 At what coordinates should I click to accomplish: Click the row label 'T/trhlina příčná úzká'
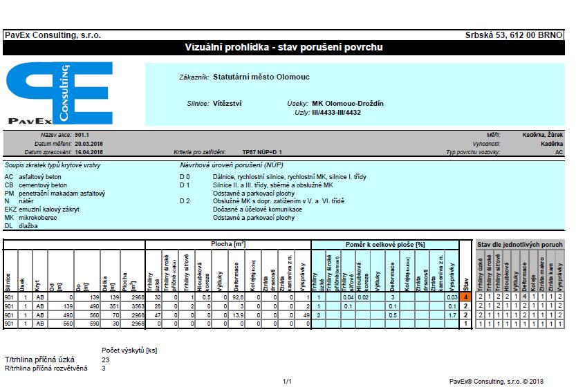tap(39, 360)
